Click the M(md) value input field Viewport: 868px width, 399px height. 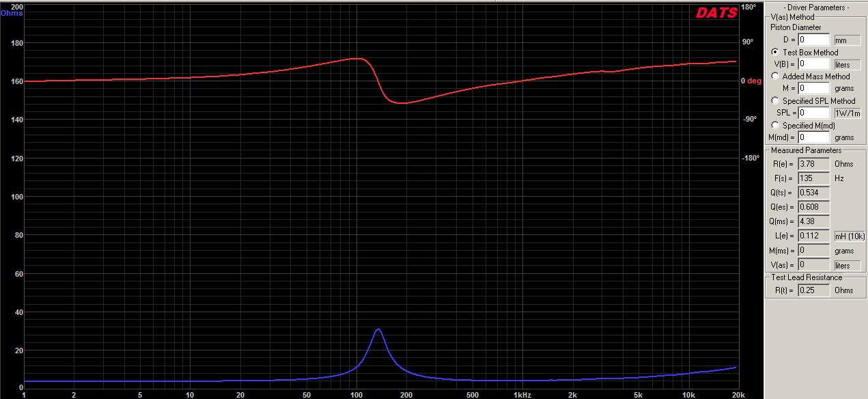click(x=813, y=137)
